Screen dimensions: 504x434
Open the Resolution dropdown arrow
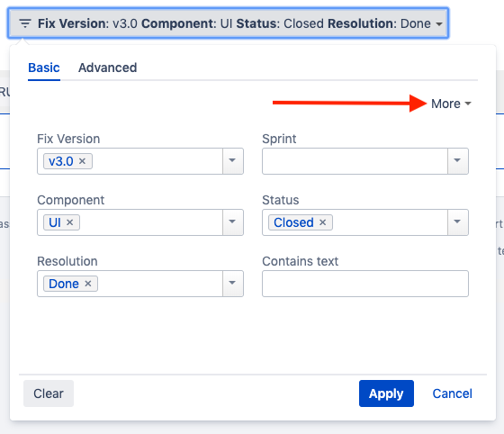232,284
